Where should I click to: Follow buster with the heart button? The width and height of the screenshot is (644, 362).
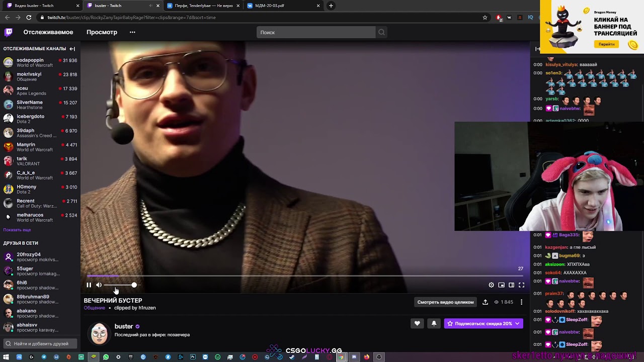[x=417, y=324]
